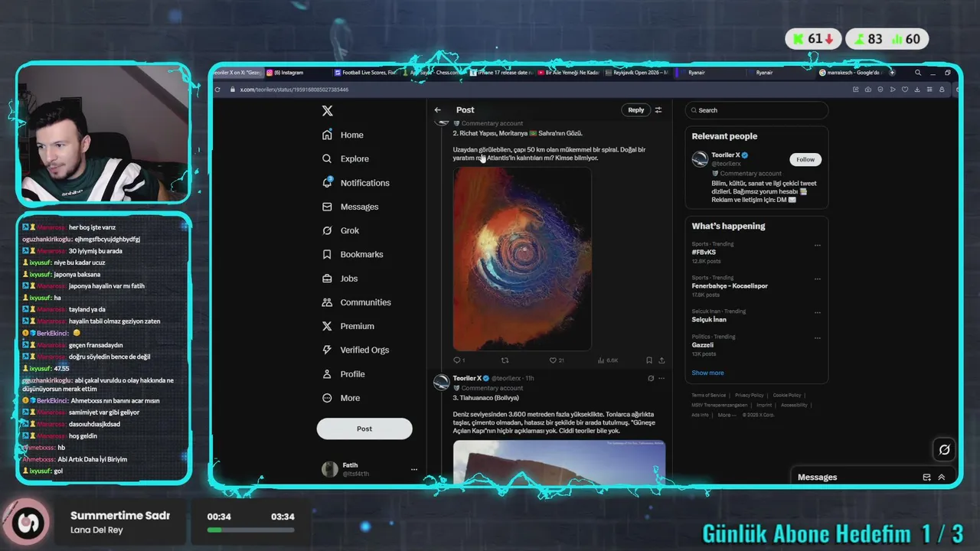Click the new message compose icon
This screenshot has width=980, height=551.
coord(926,477)
